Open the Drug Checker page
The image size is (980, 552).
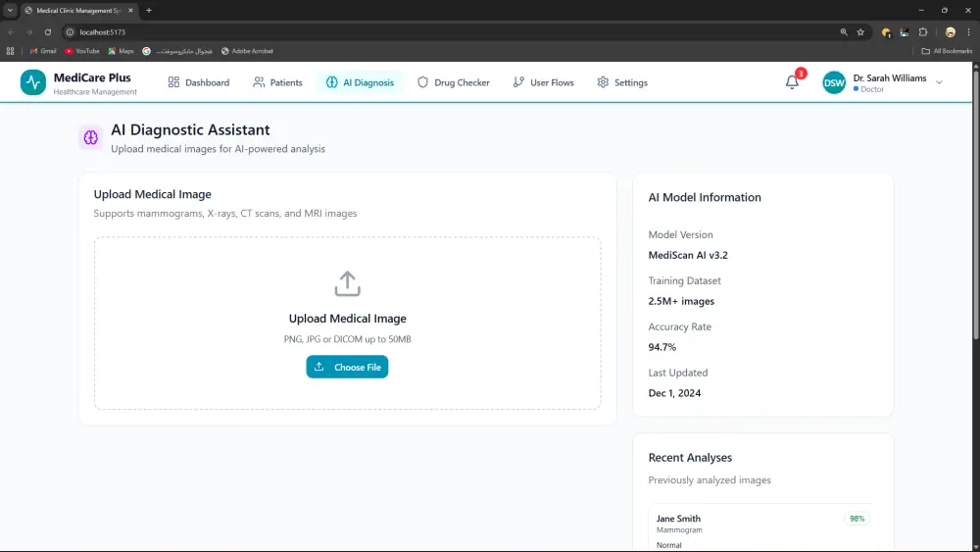454,82
